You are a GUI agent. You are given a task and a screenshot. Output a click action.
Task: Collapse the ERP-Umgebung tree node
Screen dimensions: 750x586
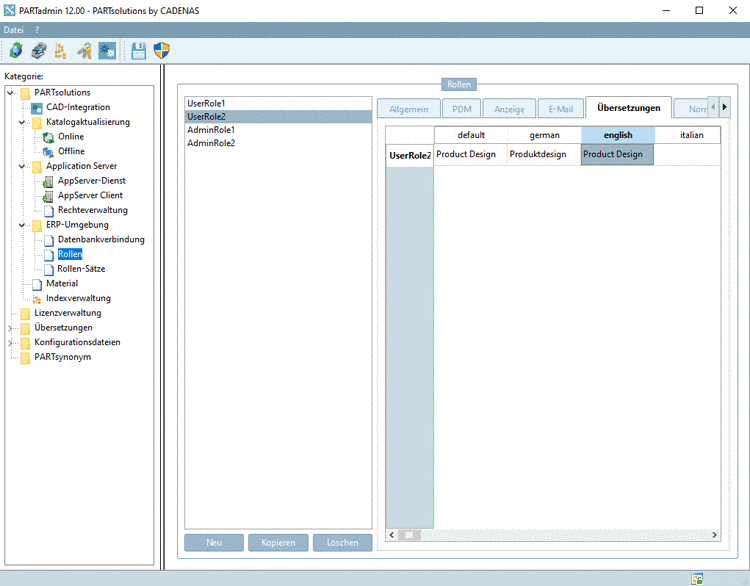point(22,225)
